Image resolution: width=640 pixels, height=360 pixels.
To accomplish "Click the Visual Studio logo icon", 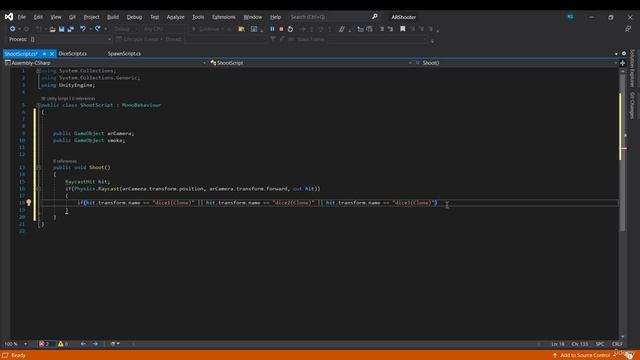I will tap(9, 17).
